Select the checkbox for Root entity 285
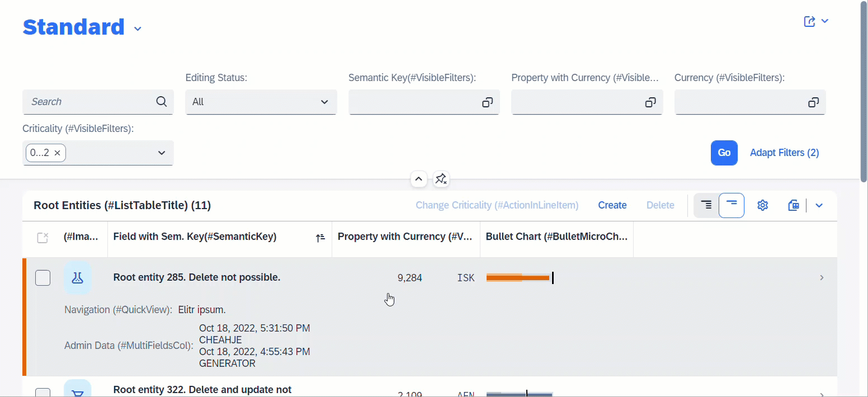 43,277
